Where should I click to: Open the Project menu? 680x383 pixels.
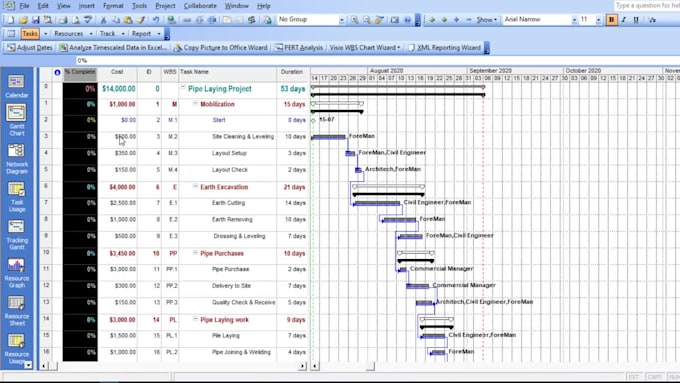(165, 6)
